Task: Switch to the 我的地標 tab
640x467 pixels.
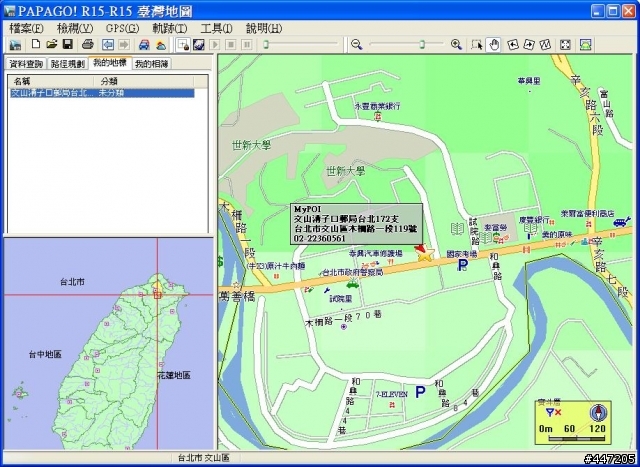Action: [110, 63]
